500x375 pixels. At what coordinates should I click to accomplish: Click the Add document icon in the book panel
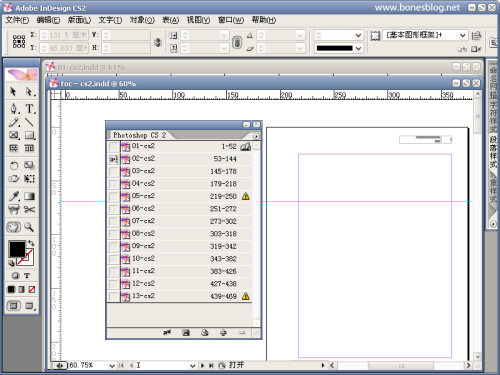[x=223, y=332]
